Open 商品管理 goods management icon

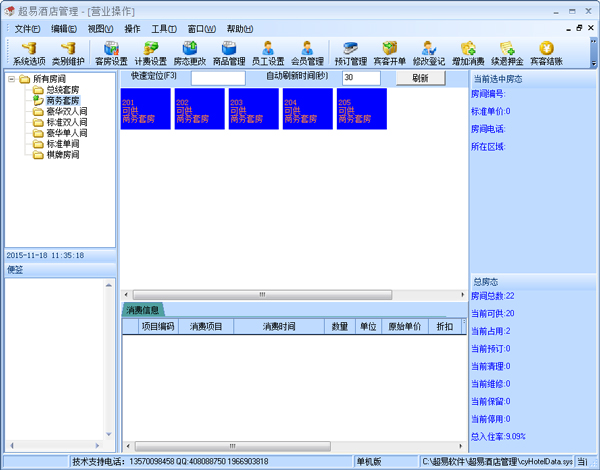[229, 54]
